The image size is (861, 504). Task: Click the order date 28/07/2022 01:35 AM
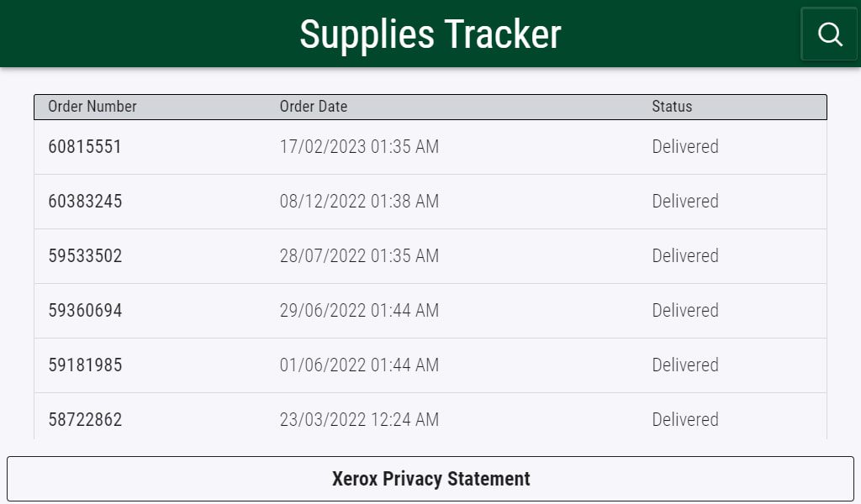pos(359,255)
